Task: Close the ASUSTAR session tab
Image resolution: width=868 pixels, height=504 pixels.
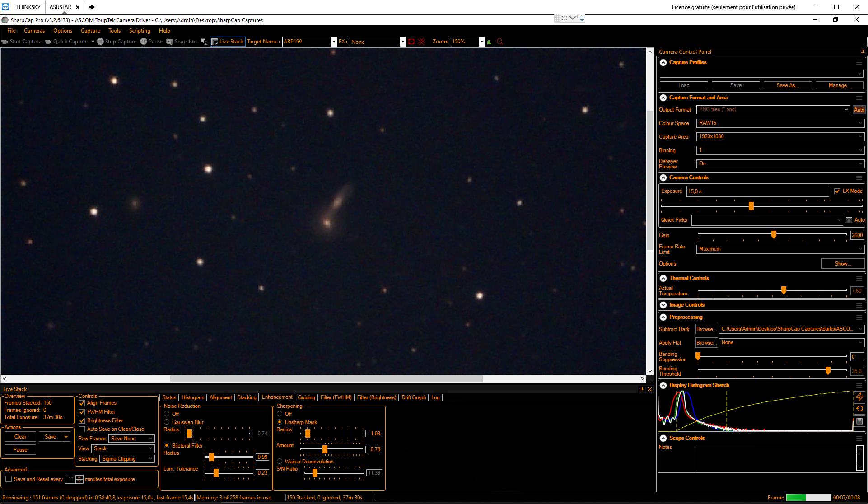Action: click(x=78, y=7)
